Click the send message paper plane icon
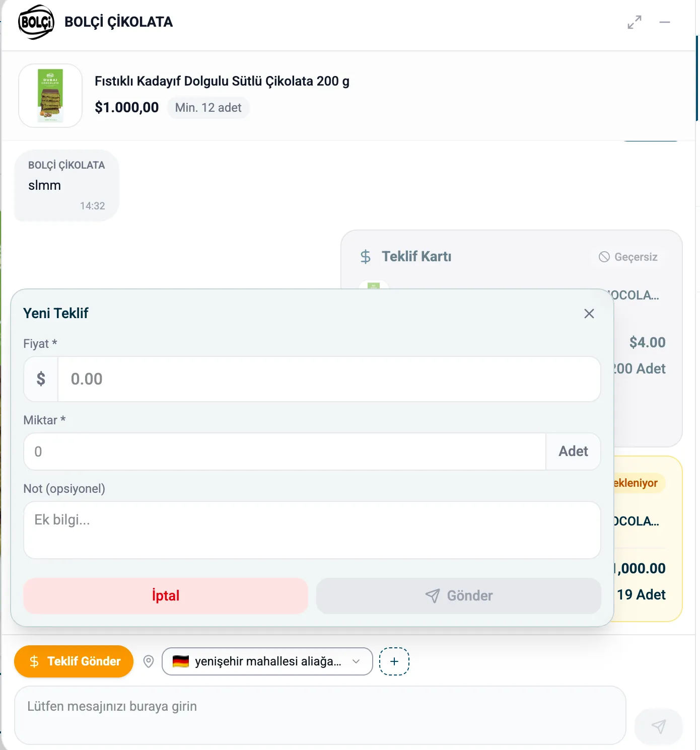 tap(659, 726)
